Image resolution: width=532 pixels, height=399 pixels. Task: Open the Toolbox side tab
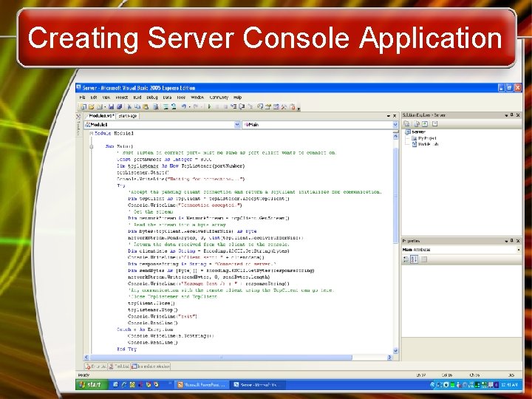(x=78, y=125)
